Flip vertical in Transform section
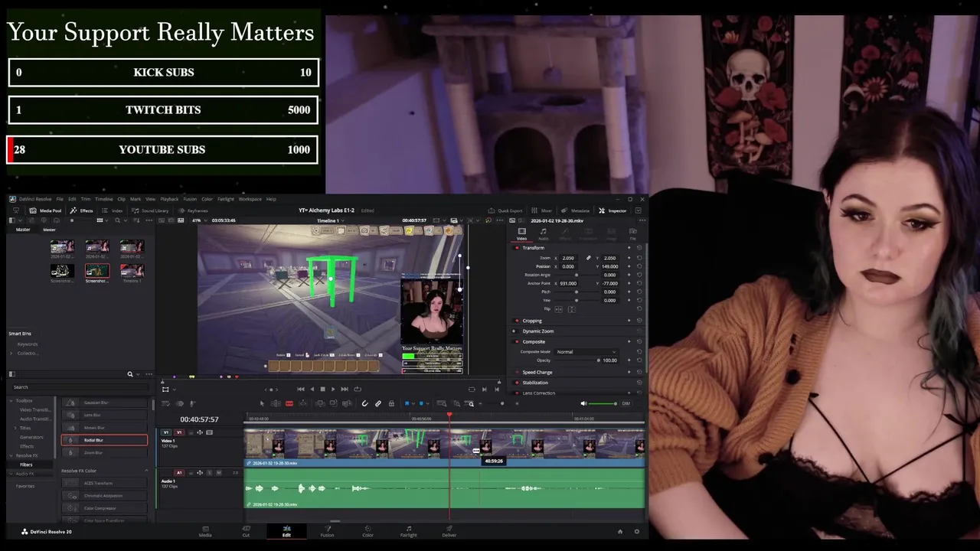Screen dimensions: 980x551 coord(572,309)
